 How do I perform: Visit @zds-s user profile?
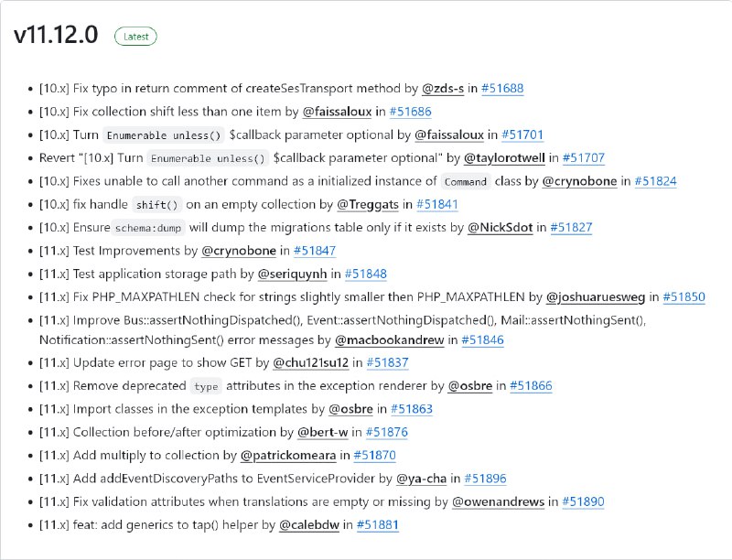(443, 88)
